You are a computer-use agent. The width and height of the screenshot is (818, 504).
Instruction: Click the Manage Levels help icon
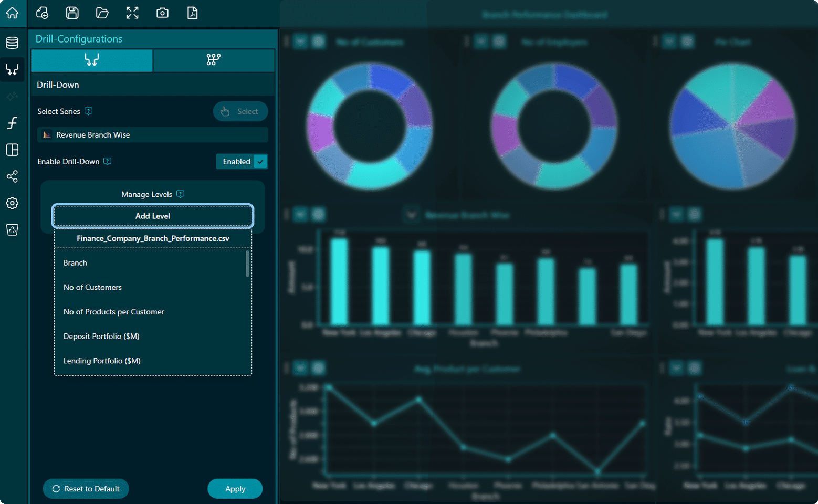point(181,194)
